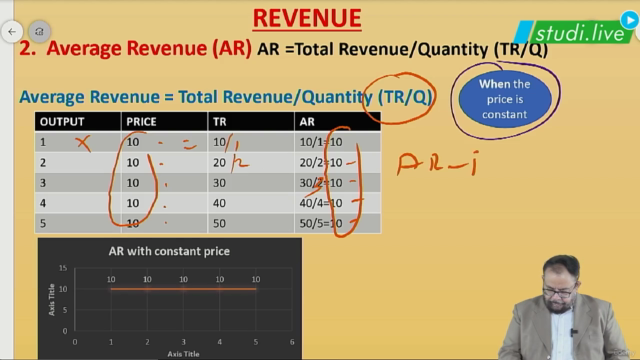Click the vertical 'Axis Title' label
The image size is (640, 360).
tap(51, 300)
